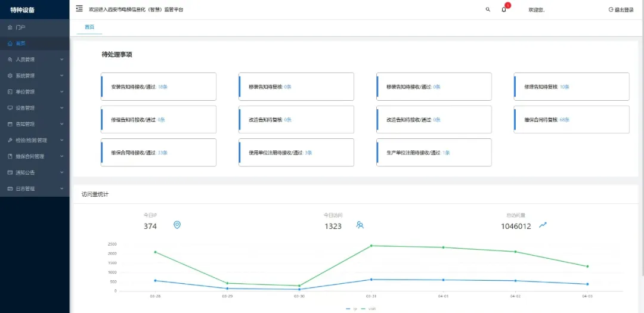Screen dimensions: 644x313
Task: Click the 首页 home icon in sidebar
Action: [10, 44]
